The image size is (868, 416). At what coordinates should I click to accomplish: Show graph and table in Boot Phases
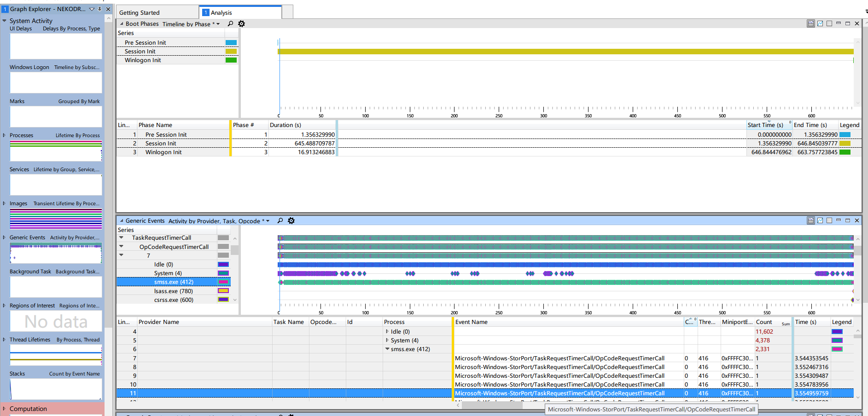point(810,23)
